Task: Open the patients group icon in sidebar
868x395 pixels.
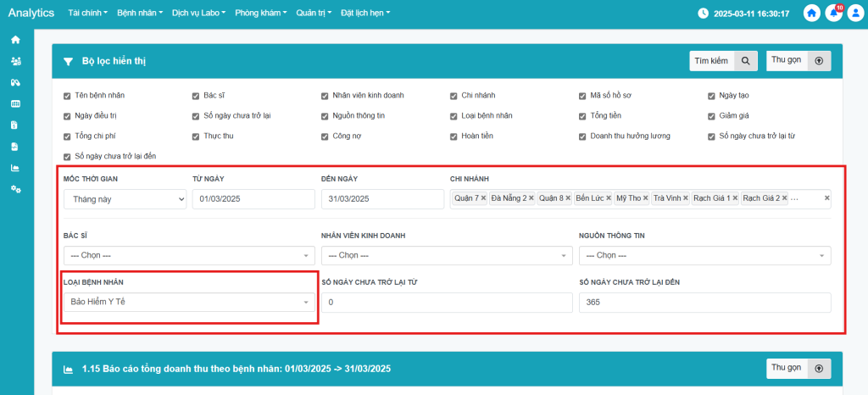Action: tap(15, 61)
